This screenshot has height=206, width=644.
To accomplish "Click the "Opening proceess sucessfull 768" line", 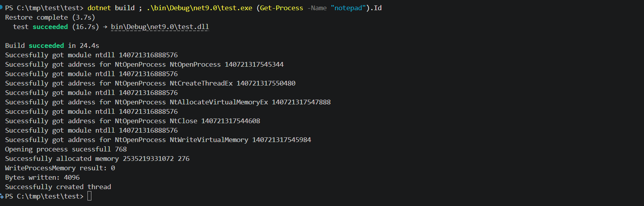I will point(66,149).
